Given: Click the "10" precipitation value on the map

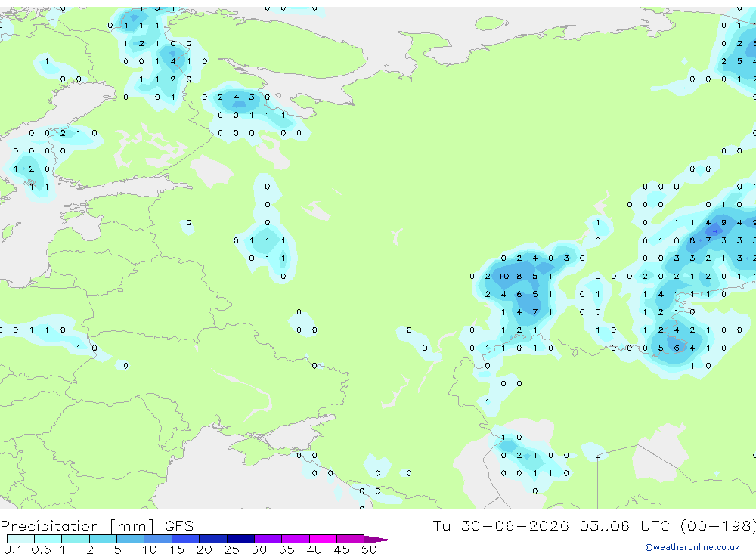Looking at the screenshot, I should (x=503, y=277).
